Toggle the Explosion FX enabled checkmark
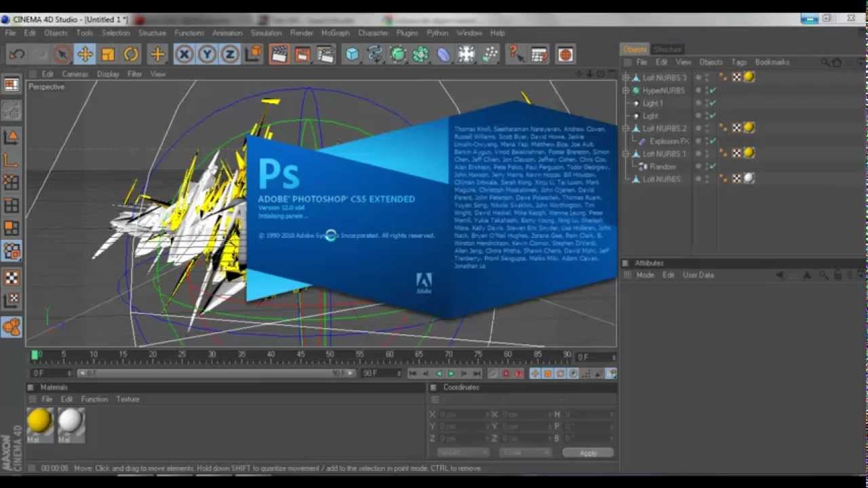 click(x=713, y=141)
